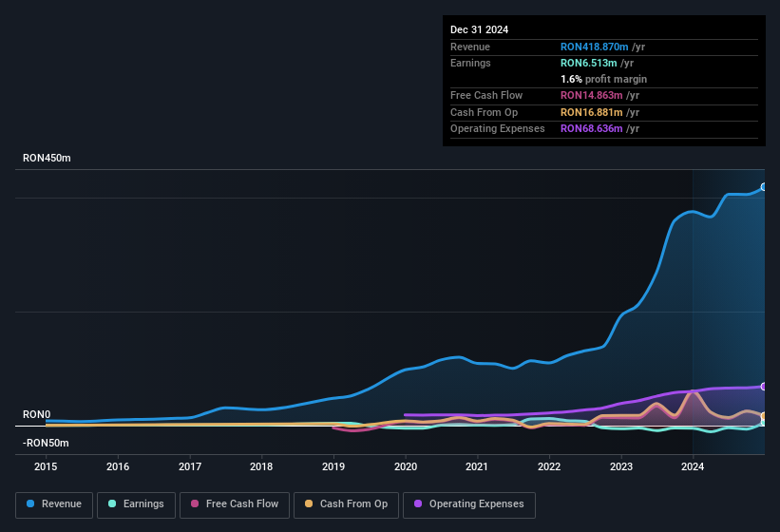Click the RON6.513m earnings value

point(589,63)
